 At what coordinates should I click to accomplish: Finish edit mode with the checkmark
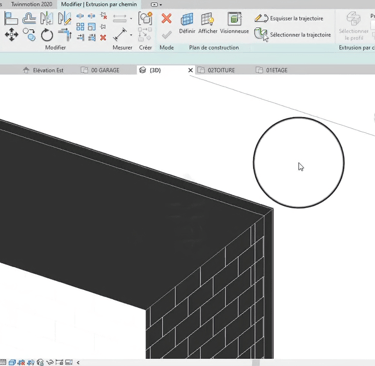point(167,35)
